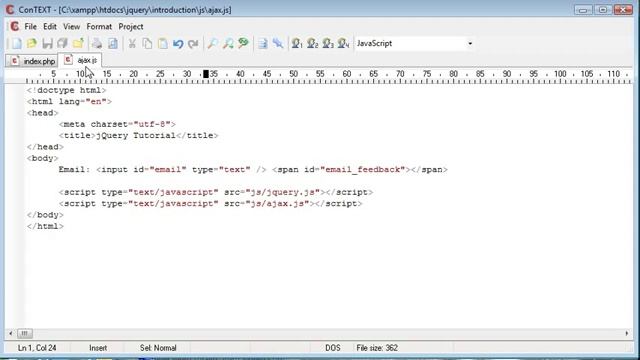Viewport: 640px width, 360px height.
Task: Click the Save all files icon
Action: 62,43
